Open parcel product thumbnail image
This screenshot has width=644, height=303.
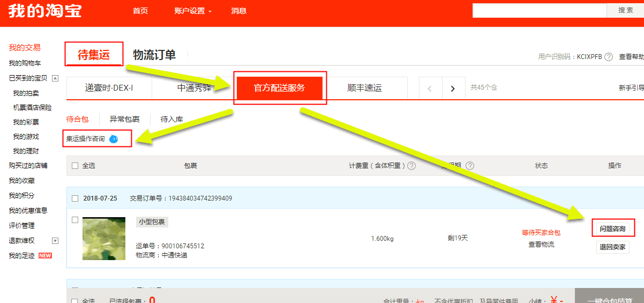pyautogui.click(x=104, y=239)
